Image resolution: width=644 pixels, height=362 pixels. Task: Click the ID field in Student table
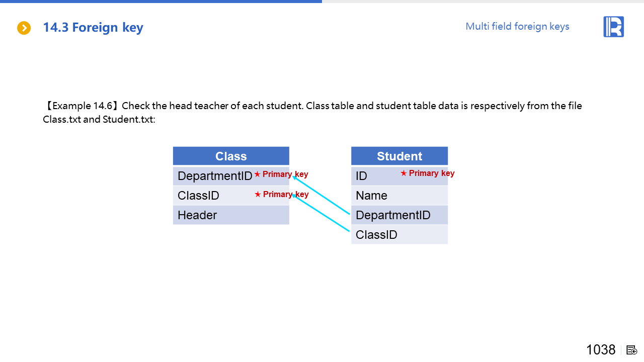[x=361, y=176]
